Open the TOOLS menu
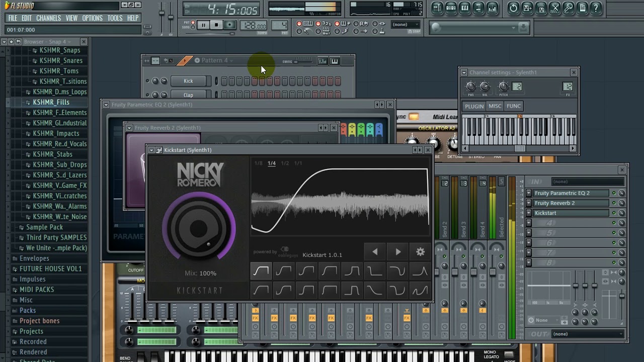Screen dimensions: 644x362 click(x=115, y=18)
